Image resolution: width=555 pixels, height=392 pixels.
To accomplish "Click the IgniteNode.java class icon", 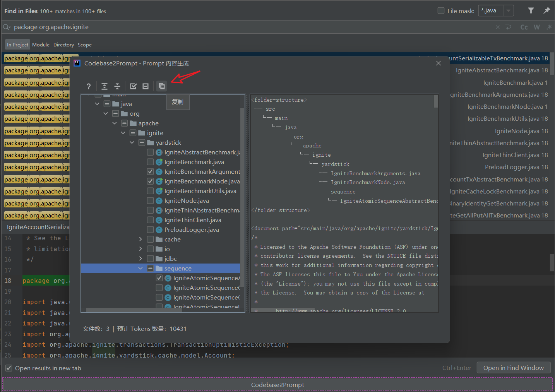I will [x=159, y=200].
